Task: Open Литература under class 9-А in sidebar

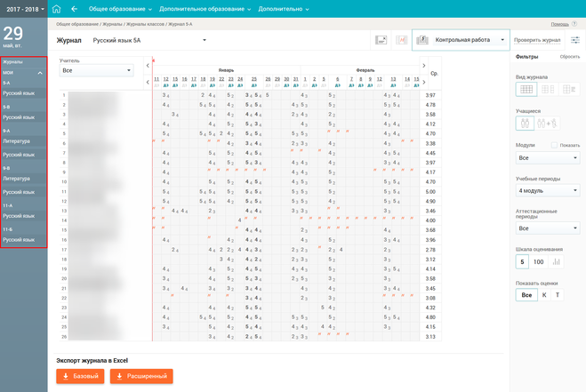Action: click(x=16, y=141)
